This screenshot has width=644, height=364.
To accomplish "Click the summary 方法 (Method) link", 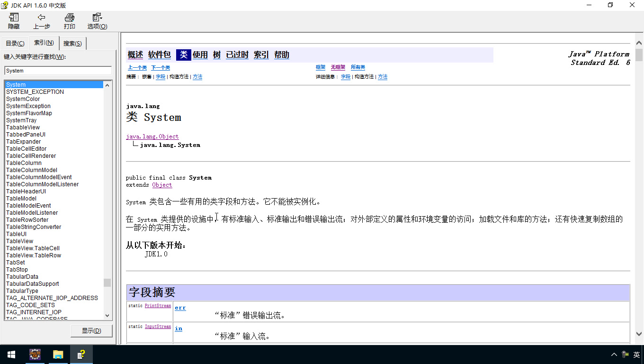I will pyautogui.click(x=197, y=77).
